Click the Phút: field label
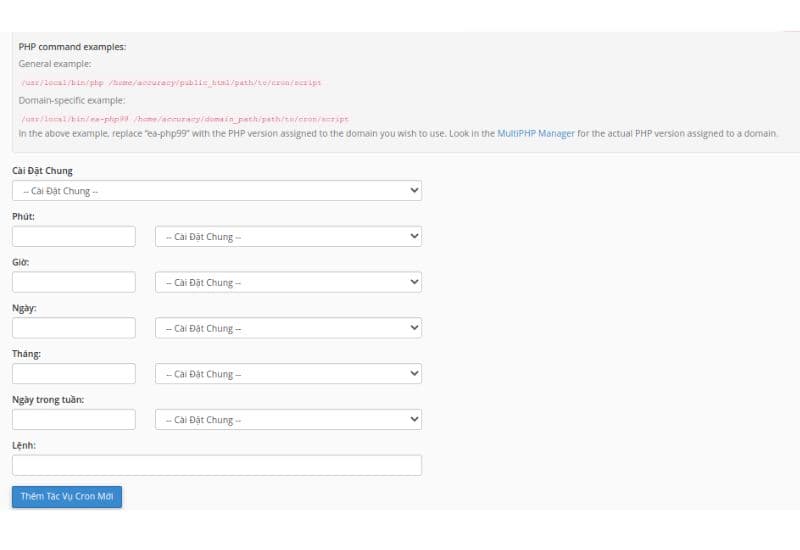800x550 pixels. click(x=25, y=216)
